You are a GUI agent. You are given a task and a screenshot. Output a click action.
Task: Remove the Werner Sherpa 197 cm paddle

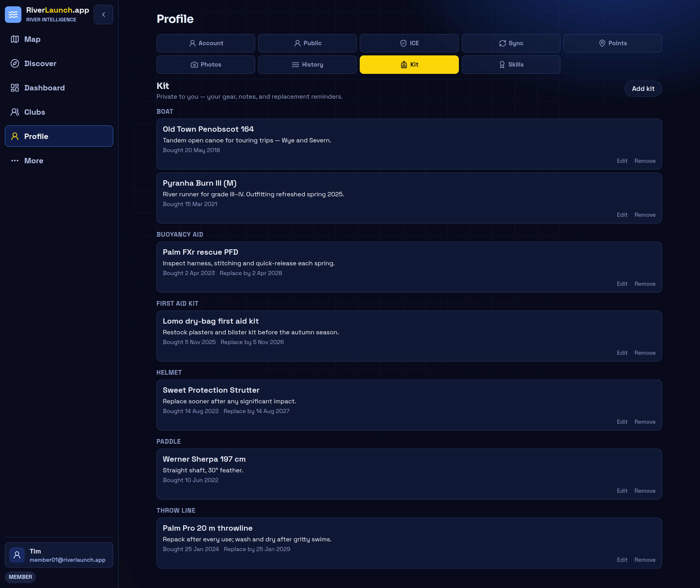[x=645, y=491]
